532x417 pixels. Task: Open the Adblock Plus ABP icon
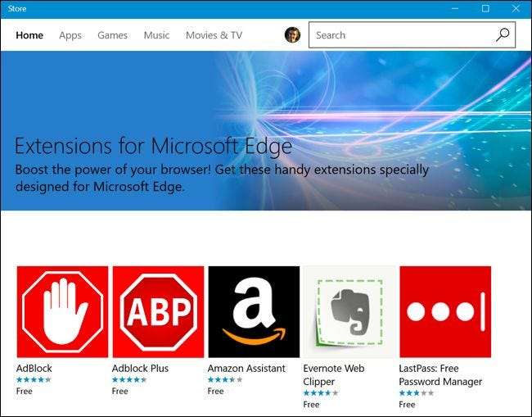[158, 312]
